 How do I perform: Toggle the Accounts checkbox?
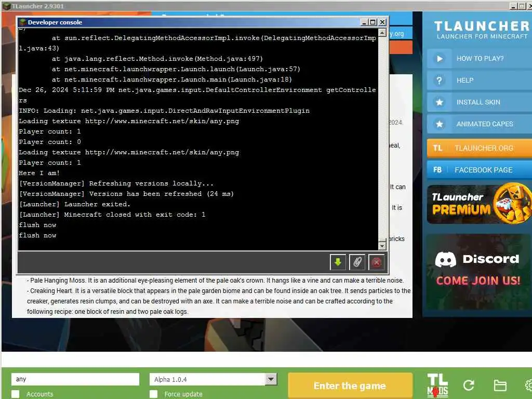(15, 394)
